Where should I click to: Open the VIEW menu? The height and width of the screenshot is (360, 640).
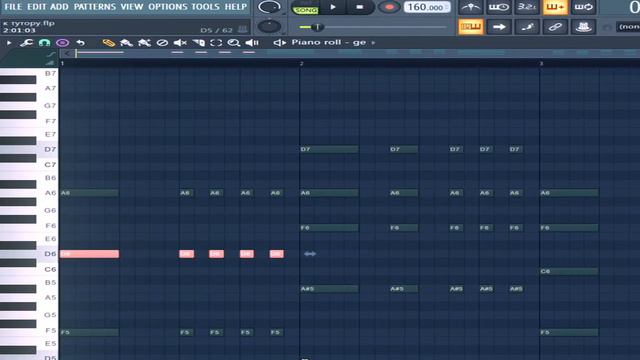[x=132, y=7]
